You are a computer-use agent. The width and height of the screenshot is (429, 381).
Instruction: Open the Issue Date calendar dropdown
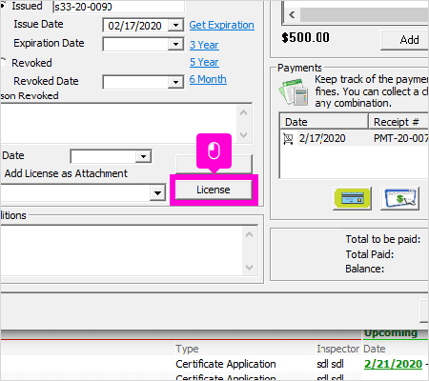click(x=175, y=25)
